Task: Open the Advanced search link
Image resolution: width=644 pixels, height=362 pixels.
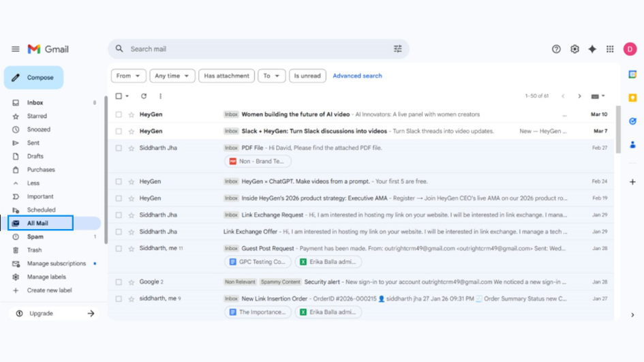Action: (x=357, y=76)
